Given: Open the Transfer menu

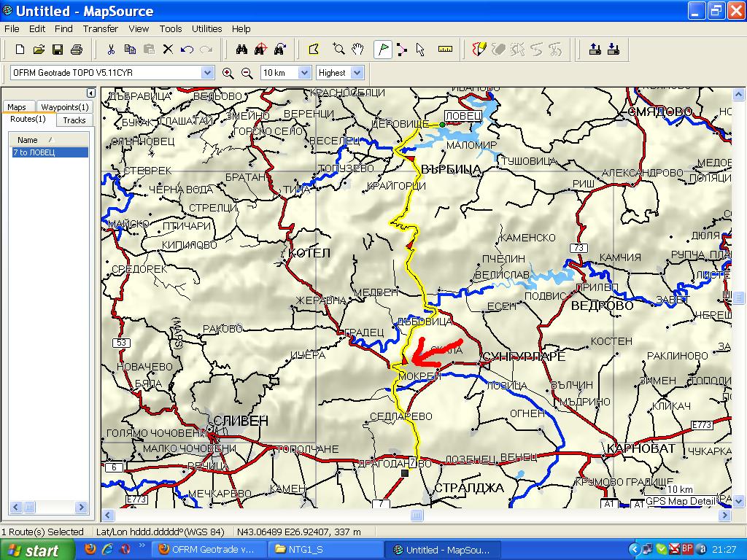Looking at the screenshot, I should (101, 28).
